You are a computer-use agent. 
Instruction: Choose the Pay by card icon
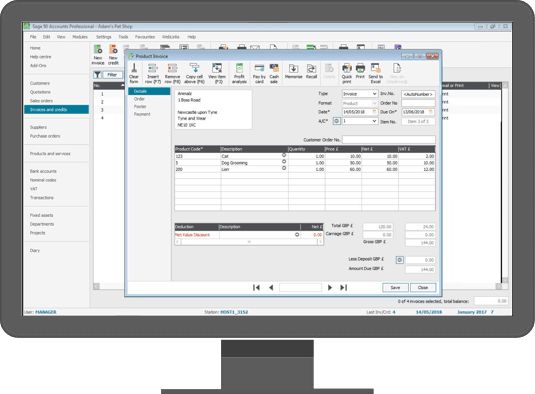click(259, 69)
